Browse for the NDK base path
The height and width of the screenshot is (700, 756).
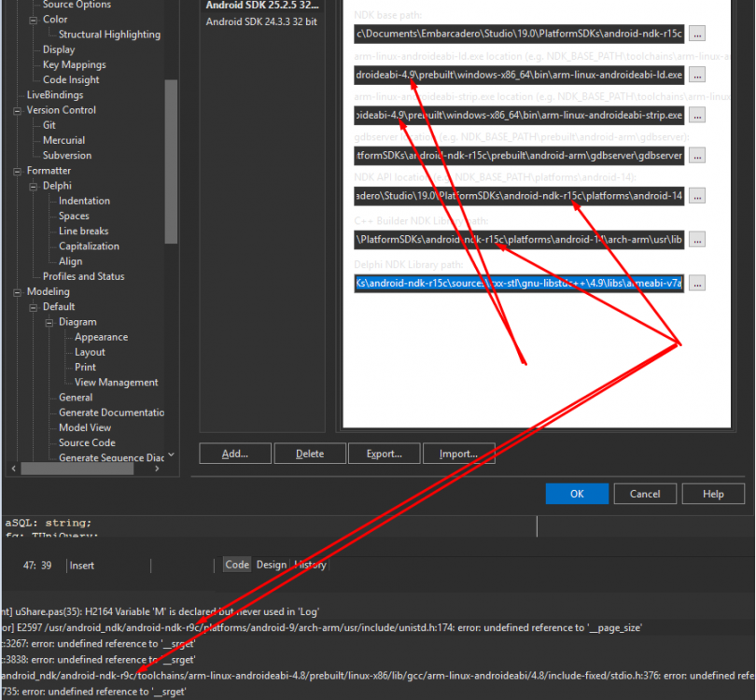(697, 34)
